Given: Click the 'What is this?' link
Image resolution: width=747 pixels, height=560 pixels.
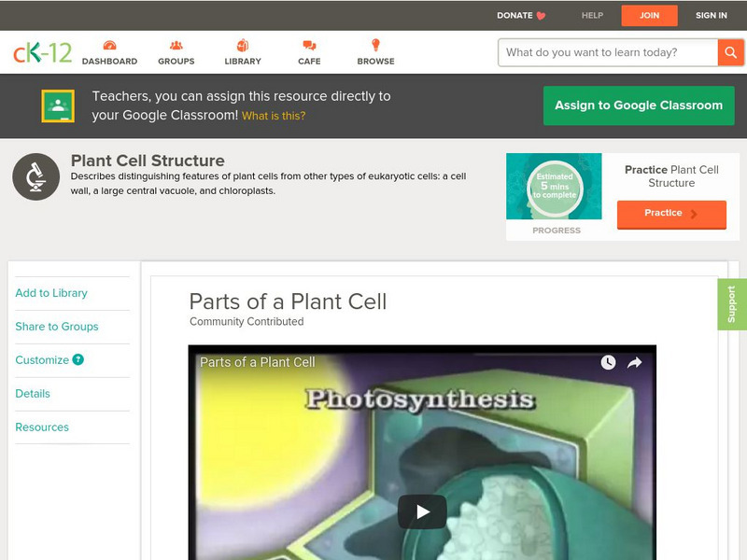Looking at the screenshot, I should coord(274,116).
